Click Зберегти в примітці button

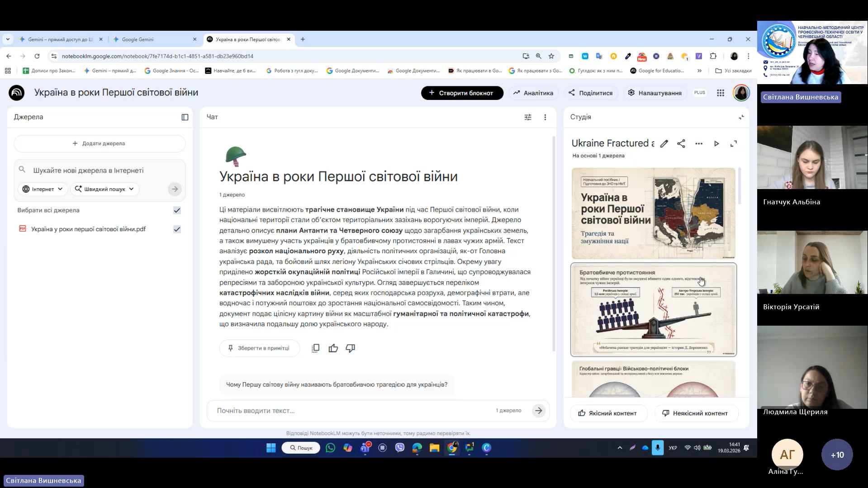(x=259, y=348)
